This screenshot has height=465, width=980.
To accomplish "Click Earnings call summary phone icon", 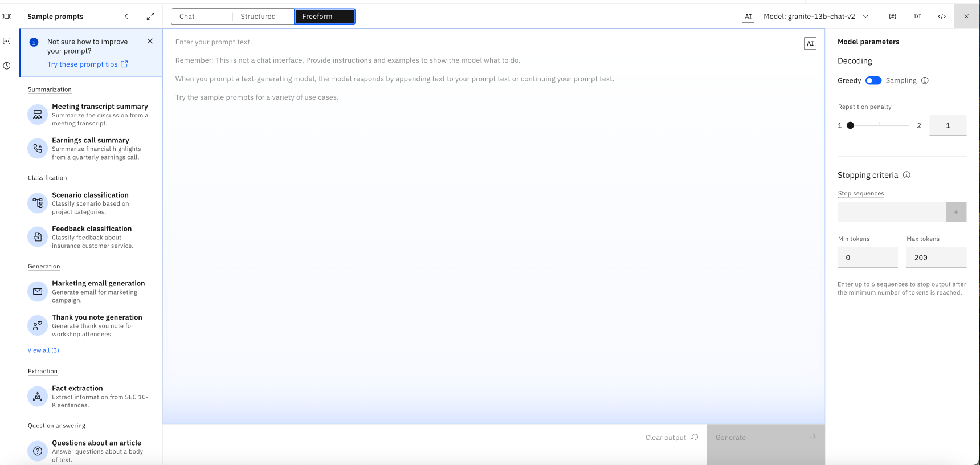I will 38,149.
